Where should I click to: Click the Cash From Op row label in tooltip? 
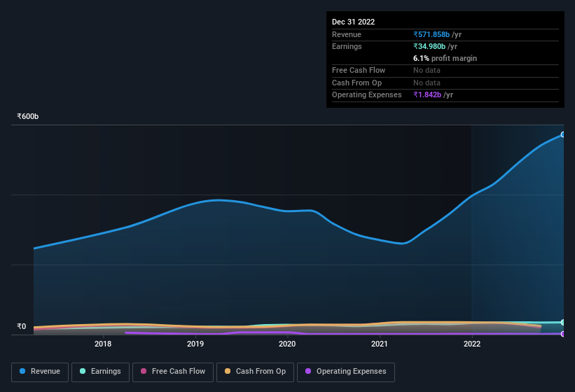pos(356,83)
